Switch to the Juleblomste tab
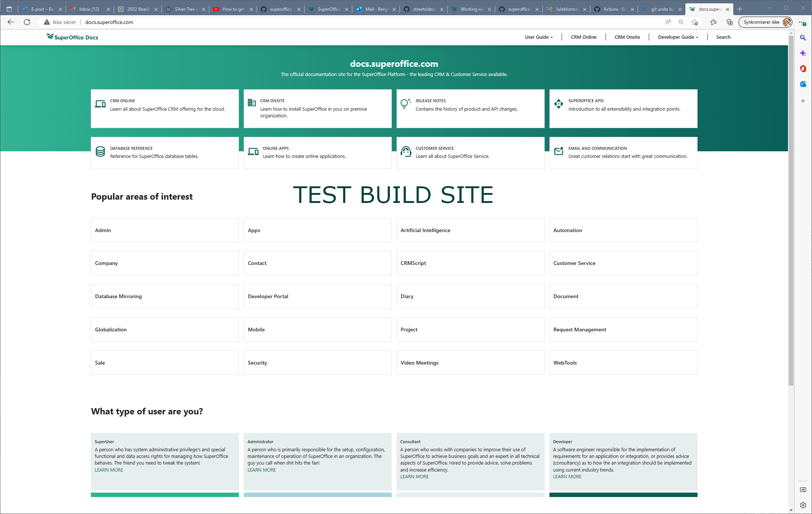 tap(567, 9)
